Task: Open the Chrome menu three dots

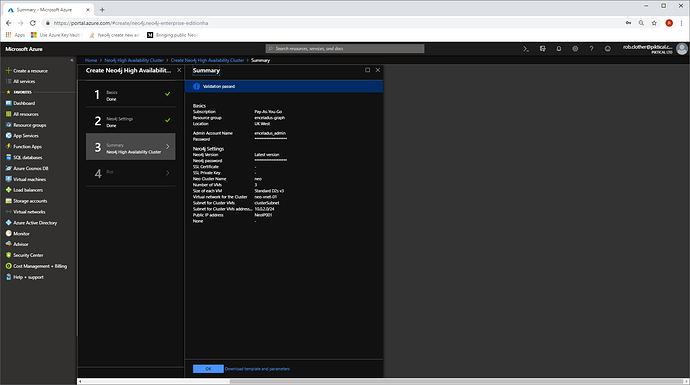Action: [x=681, y=23]
